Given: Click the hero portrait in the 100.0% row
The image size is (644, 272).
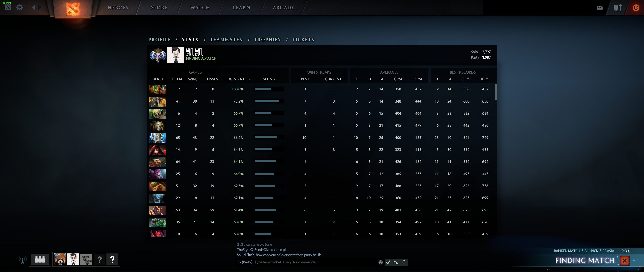Looking at the screenshot, I should point(157,89).
